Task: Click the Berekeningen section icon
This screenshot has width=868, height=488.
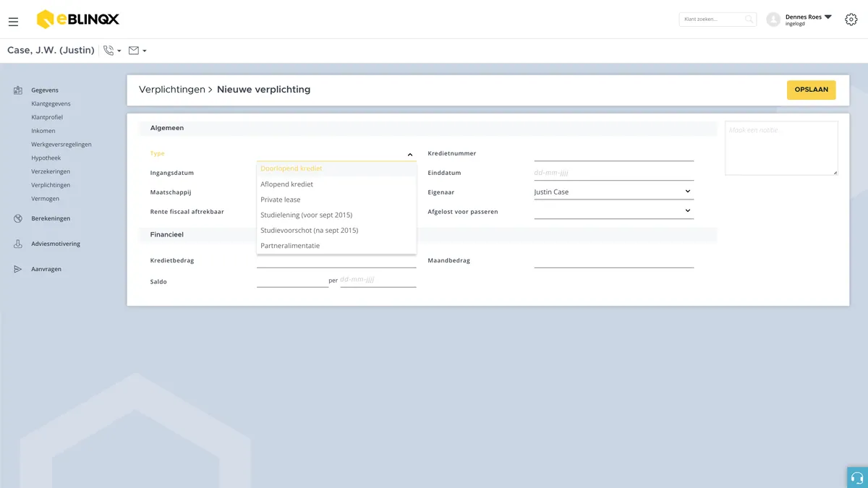Action: coord(18,218)
